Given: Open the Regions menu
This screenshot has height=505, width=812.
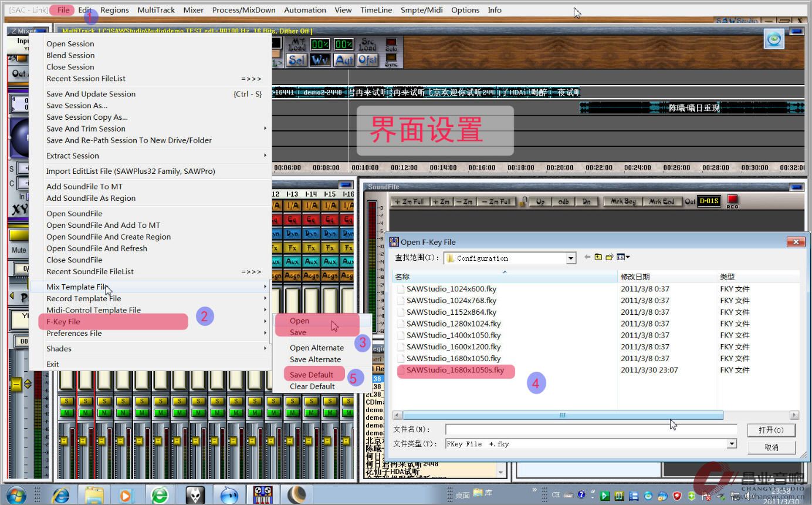Looking at the screenshot, I should (x=114, y=10).
